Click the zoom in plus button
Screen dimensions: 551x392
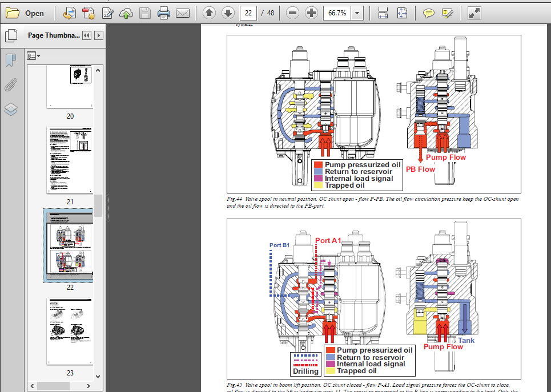point(311,13)
